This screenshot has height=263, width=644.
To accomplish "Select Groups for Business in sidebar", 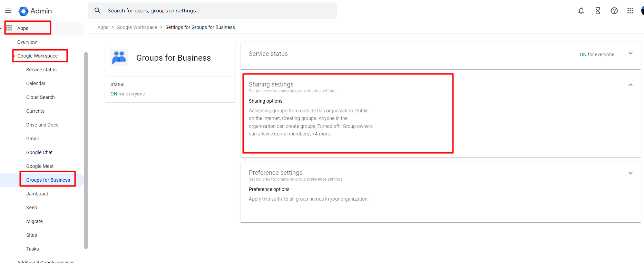I will point(48,180).
